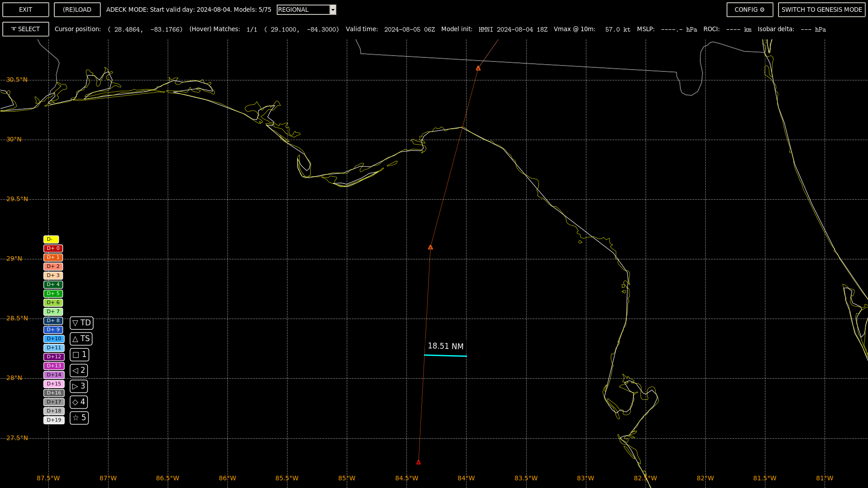Click the 87.5°W longitude label
This screenshot has width=868, height=488.
48,478
